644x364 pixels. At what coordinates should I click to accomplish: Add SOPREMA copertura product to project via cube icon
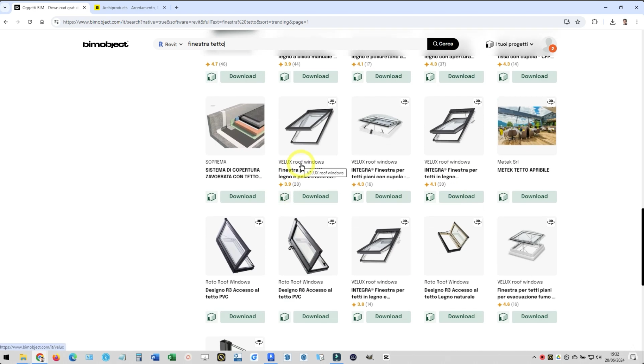pyautogui.click(x=211, y=197)
